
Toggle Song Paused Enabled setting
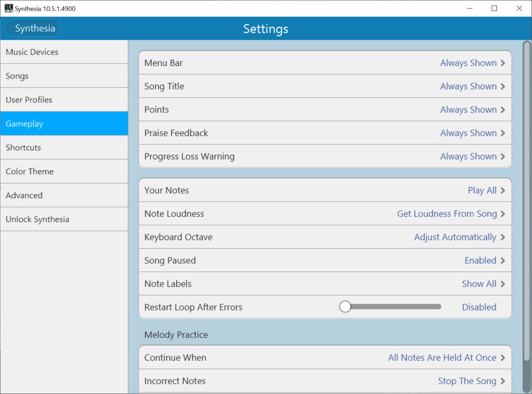(480, 261)
